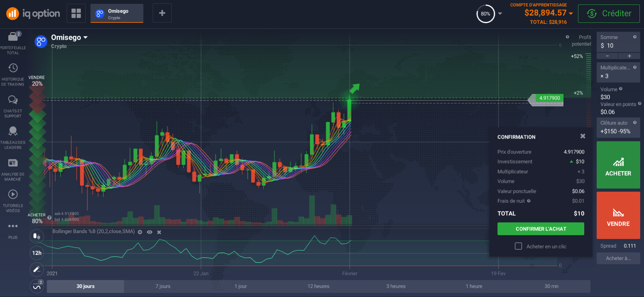
Task: Select the 7 jours timeframe tab
Action: point(163,286)
